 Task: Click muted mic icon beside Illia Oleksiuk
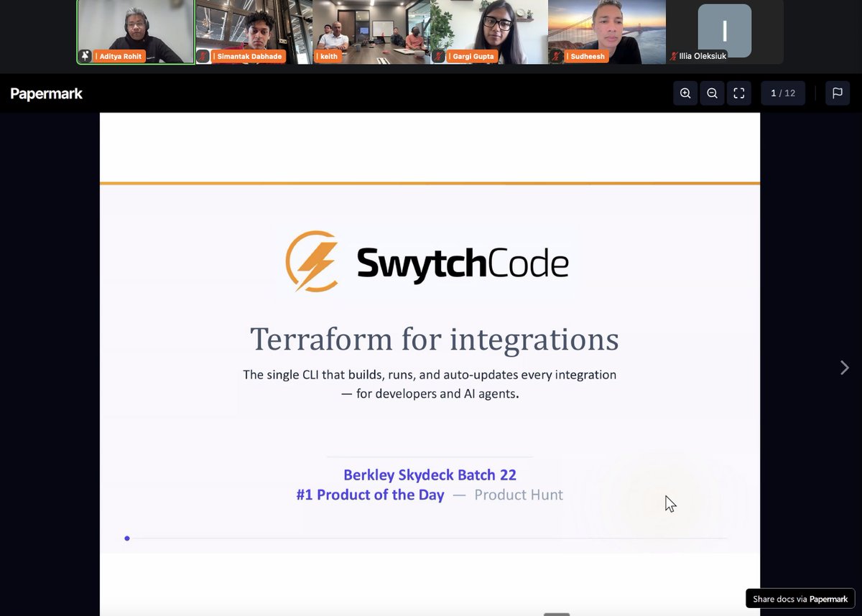[674, 56]
